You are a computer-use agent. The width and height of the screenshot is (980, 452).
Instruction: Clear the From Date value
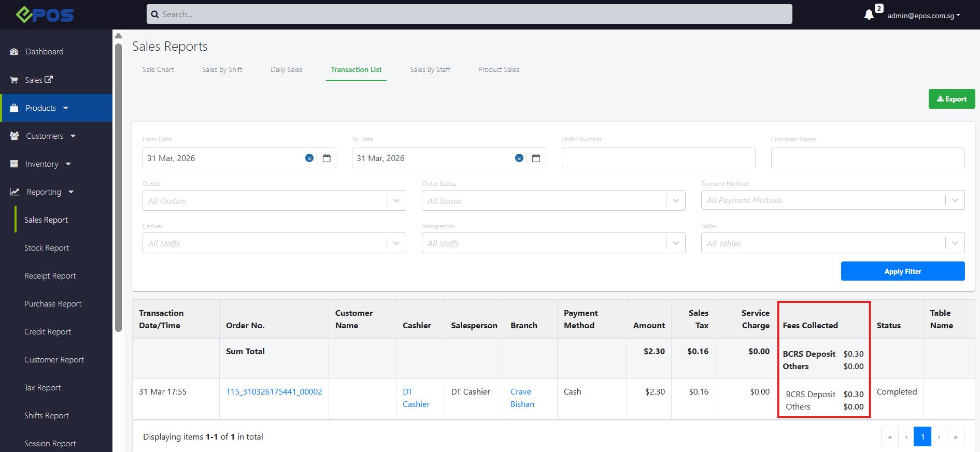pos(309,158)
